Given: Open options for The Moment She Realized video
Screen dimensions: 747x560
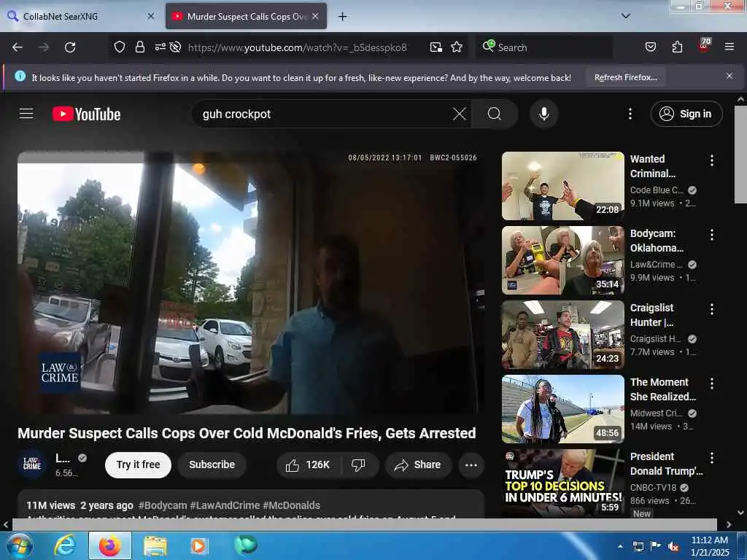Looking at the screenshot, I should (712, 384).
